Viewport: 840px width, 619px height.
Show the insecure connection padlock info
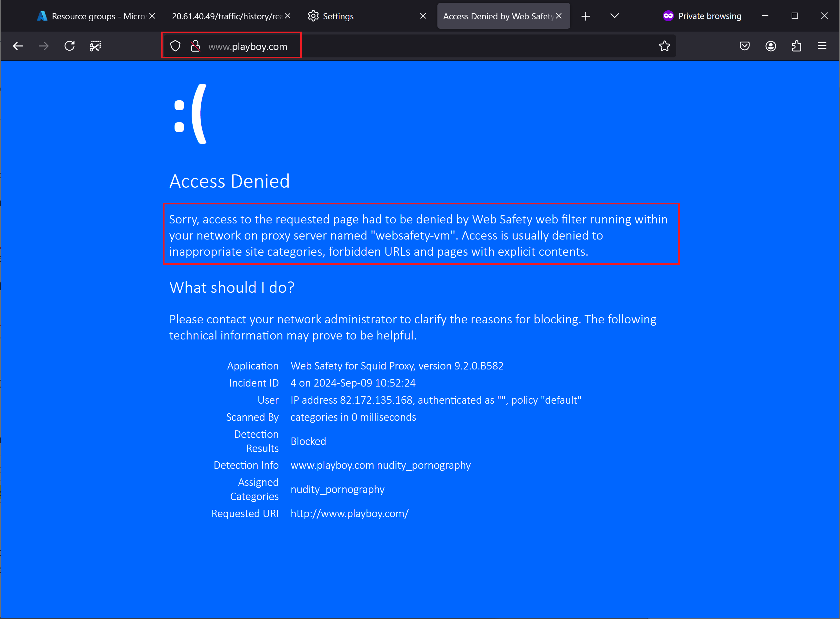tap(195, 46)
